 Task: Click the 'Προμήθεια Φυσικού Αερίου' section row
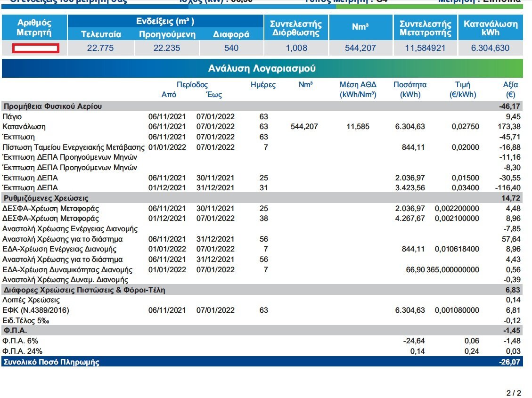click(262, 106)
